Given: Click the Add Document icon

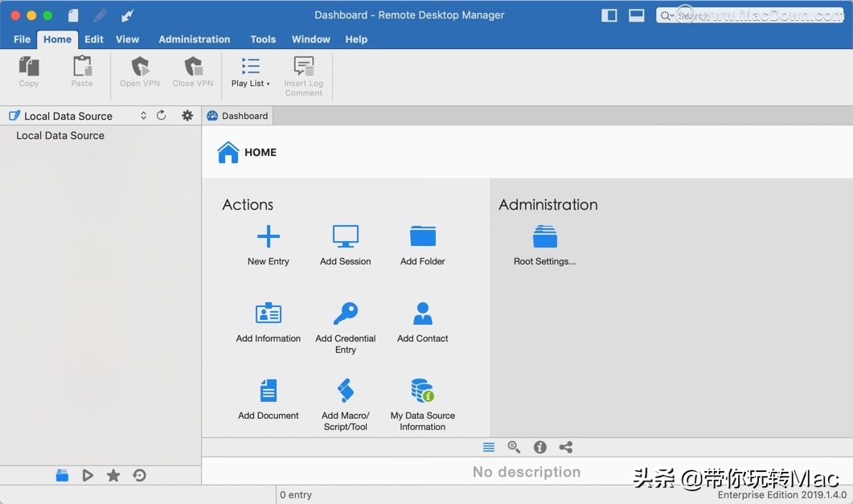Looking at the screenshot, I should click(x=268, y=391).
